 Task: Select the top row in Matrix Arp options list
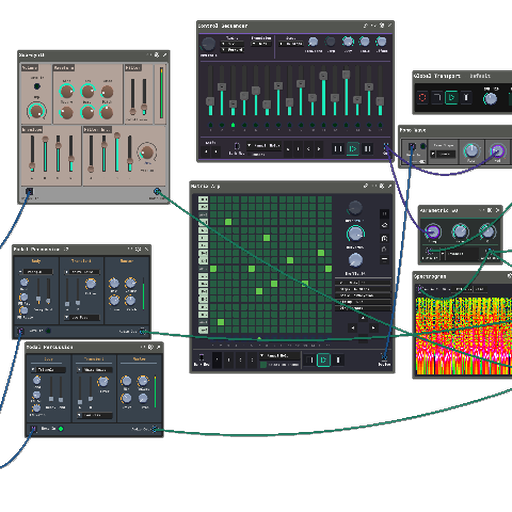pos(363,283)
